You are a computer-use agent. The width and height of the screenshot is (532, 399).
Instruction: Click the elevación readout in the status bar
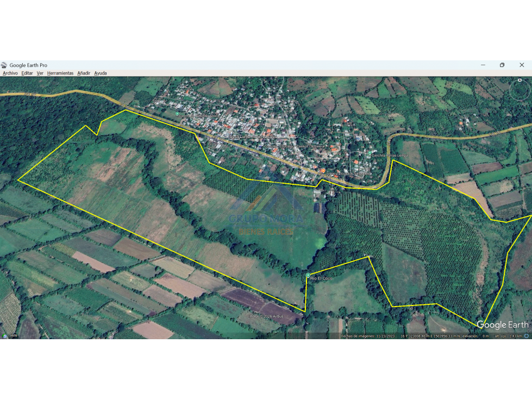point(475,336)
